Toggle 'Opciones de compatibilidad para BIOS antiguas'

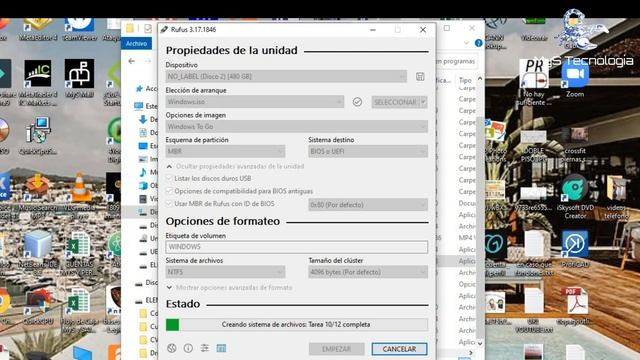tap(169, 191)
